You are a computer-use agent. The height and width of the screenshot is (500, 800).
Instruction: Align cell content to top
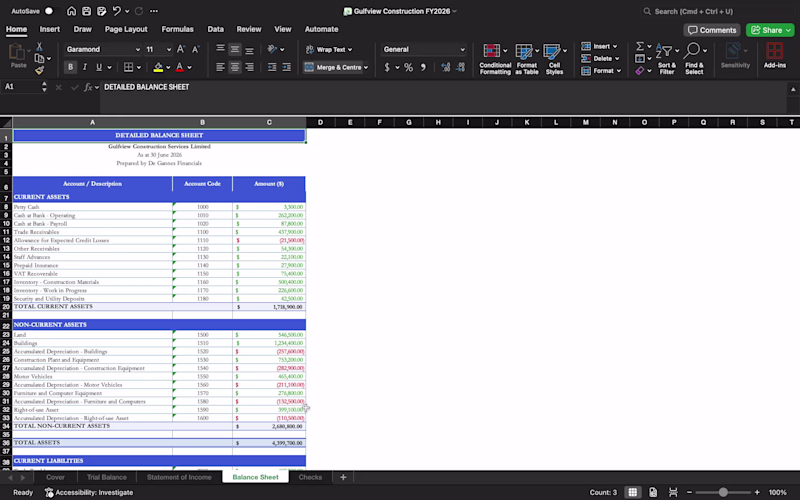pos(220,49)
